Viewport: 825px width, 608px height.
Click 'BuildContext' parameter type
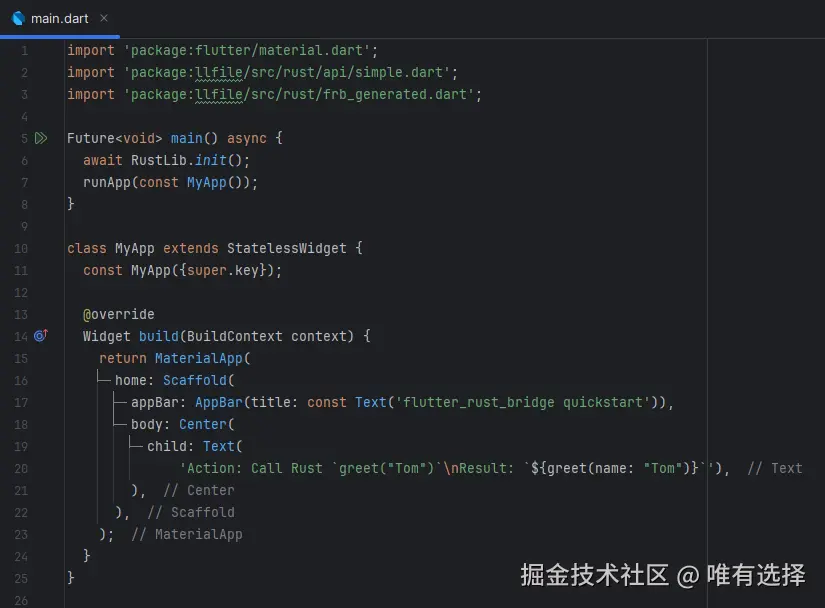(235, 336)
